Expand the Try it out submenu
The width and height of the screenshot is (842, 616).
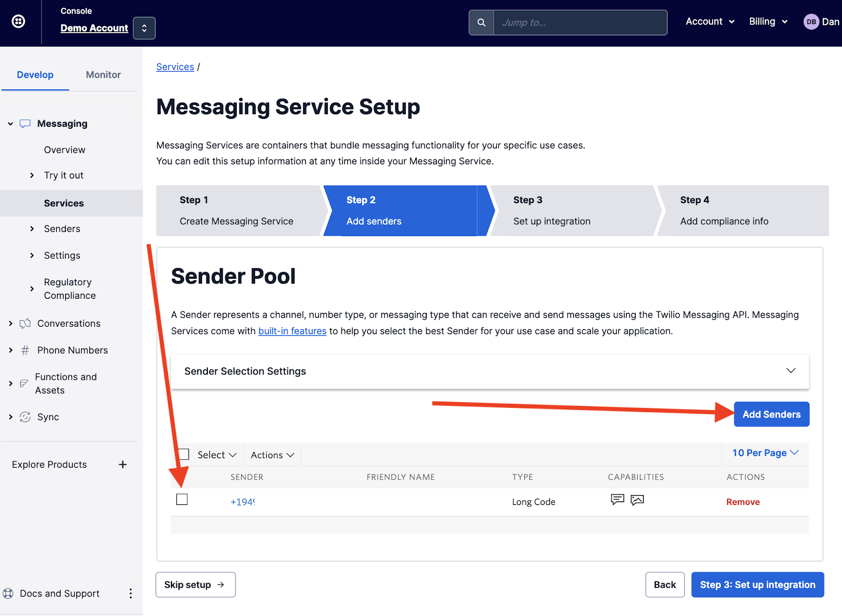[x=32, y=175]
